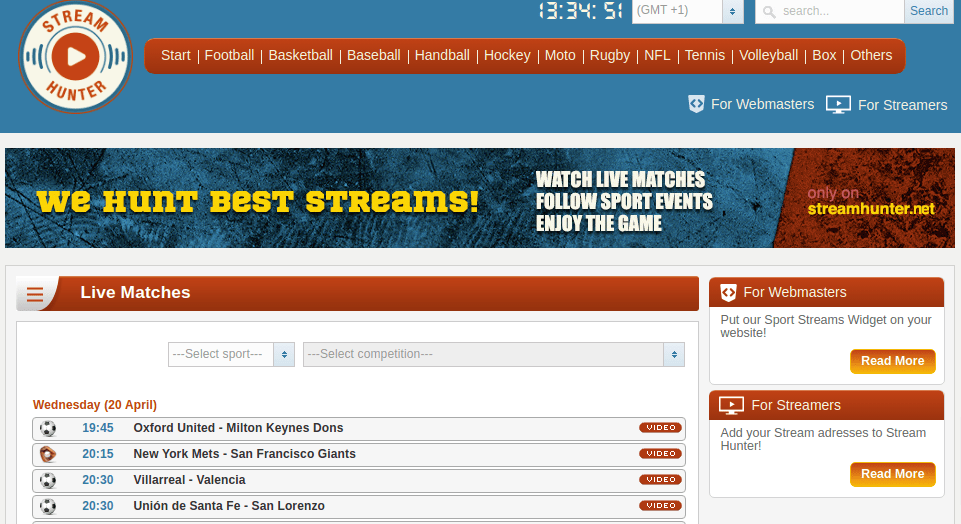
Task: Click the Live Matches hamburger menu icon
Action: (35, 294)
